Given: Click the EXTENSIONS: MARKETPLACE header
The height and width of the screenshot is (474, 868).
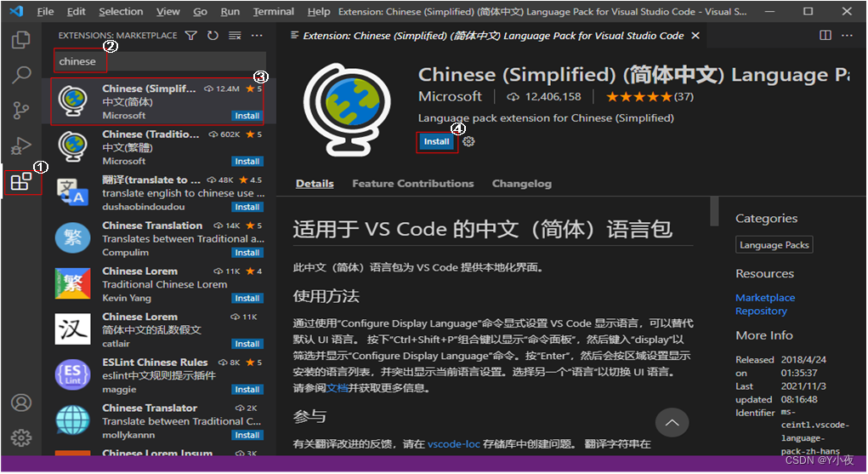Looking at the screenshot, I should click(x=118, y=36).
